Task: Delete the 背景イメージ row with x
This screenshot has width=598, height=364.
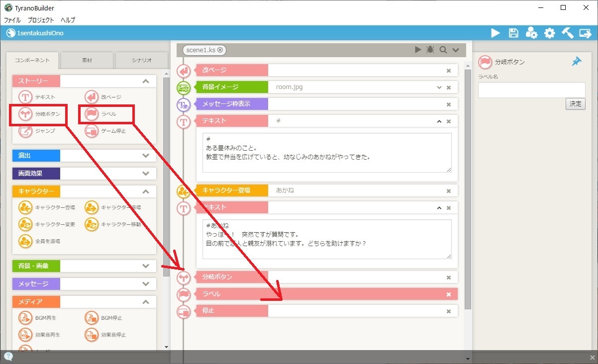Action: (448, 88)
